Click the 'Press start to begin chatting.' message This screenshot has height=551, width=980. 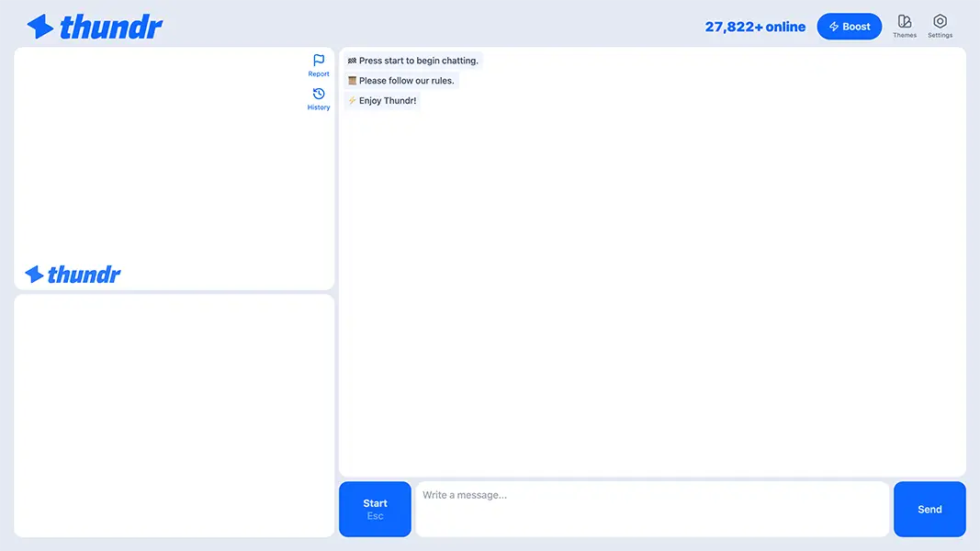tap(413, 61)
